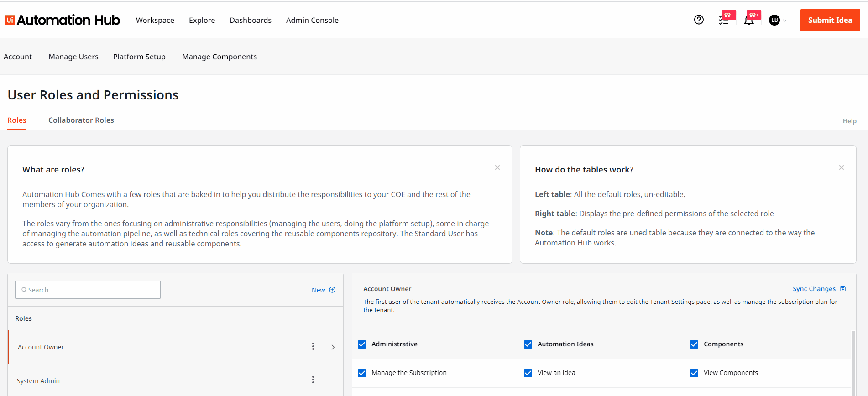Click the UiPath Automation Hub logo
The height and width of the screenshot is (396, 868).
63,20
